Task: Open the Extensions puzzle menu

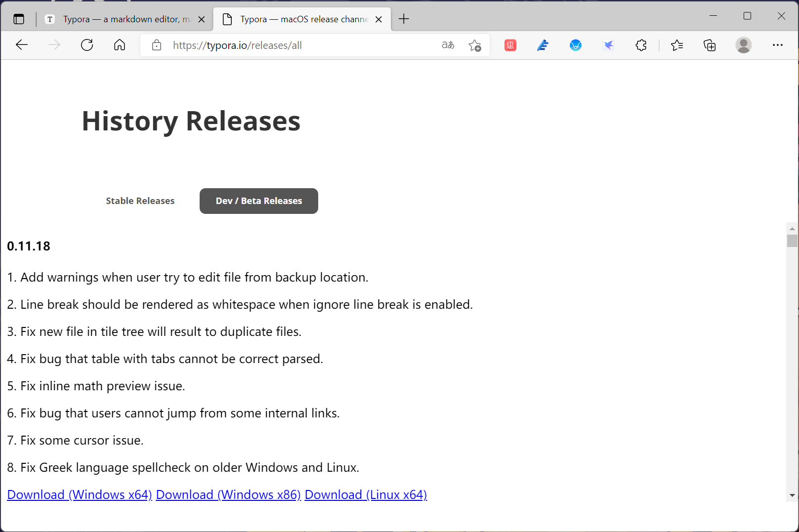Action: tap(641, 45)
